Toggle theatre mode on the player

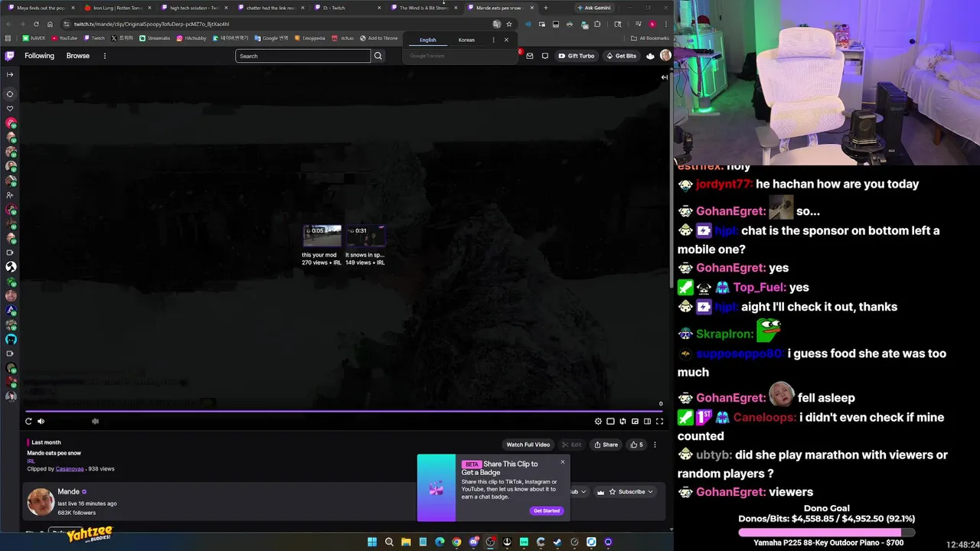coord(647,421)
